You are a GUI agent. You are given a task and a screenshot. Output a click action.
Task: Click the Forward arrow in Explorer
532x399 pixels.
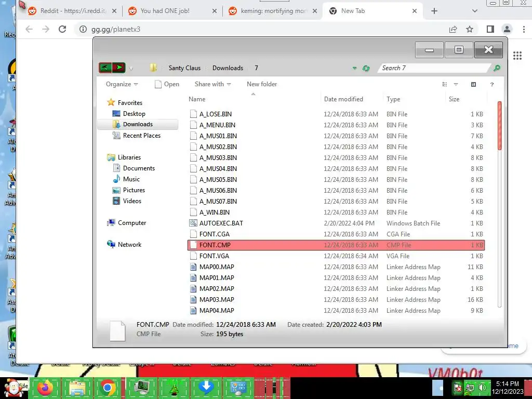[x=119, y=68]
